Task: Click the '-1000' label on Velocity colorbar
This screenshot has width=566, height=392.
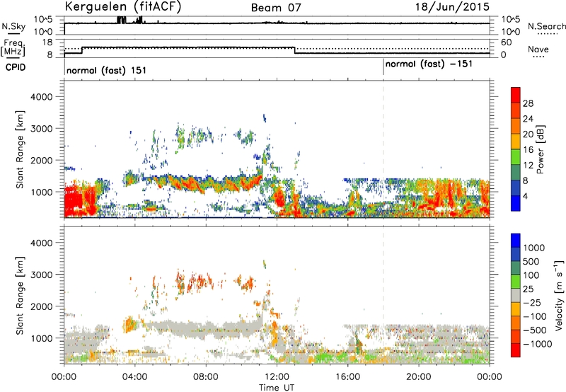Action: (x=538, y=344)
